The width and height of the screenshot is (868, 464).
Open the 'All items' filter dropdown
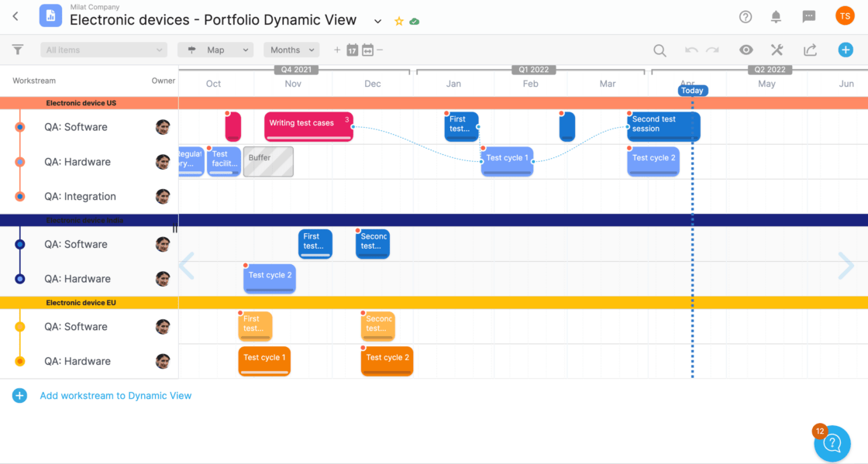103,49
